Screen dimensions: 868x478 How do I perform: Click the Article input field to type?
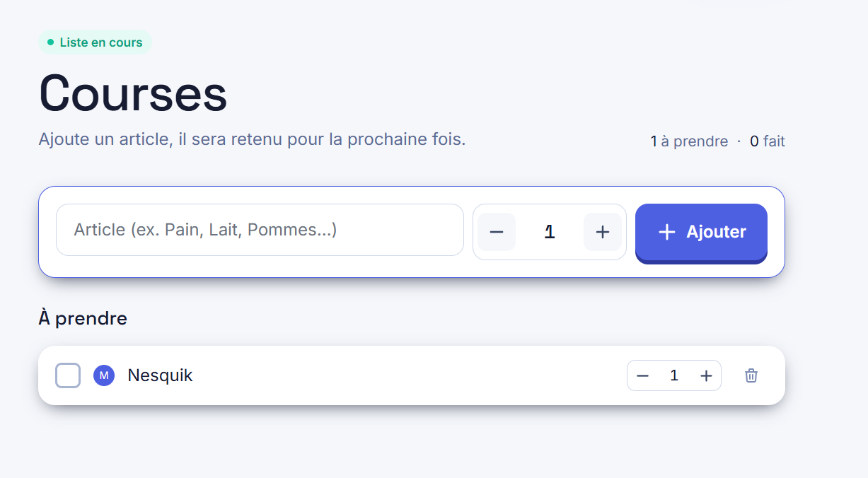(x=260, y=230)
